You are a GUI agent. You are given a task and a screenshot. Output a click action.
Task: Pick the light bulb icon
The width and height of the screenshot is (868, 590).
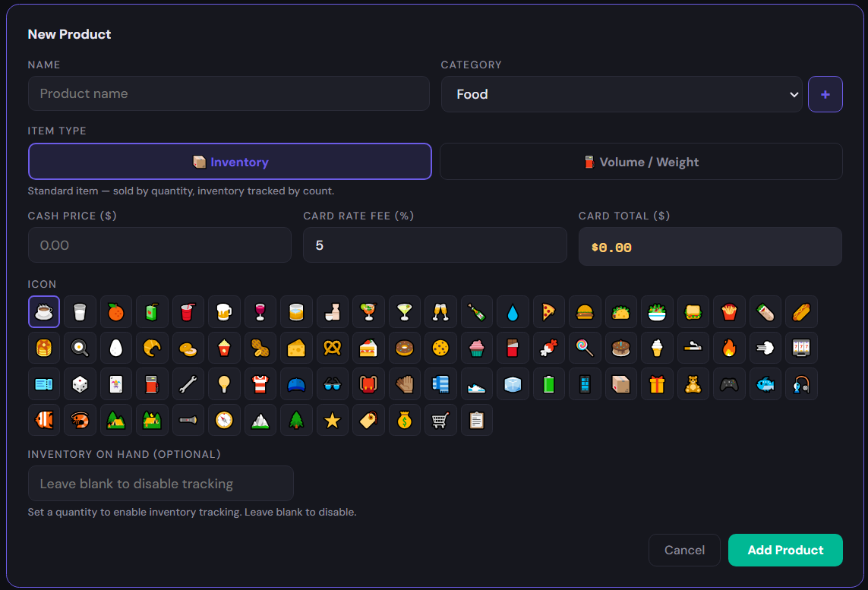224,384
